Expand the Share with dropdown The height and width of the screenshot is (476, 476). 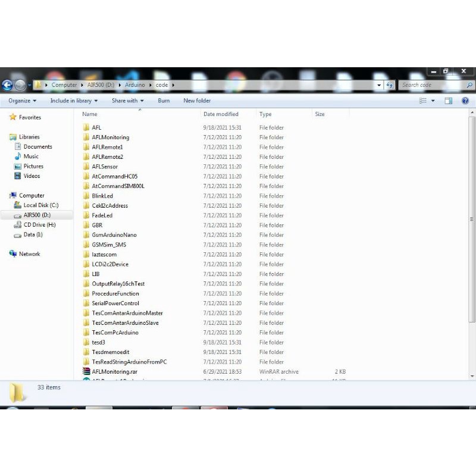(127, 101)
